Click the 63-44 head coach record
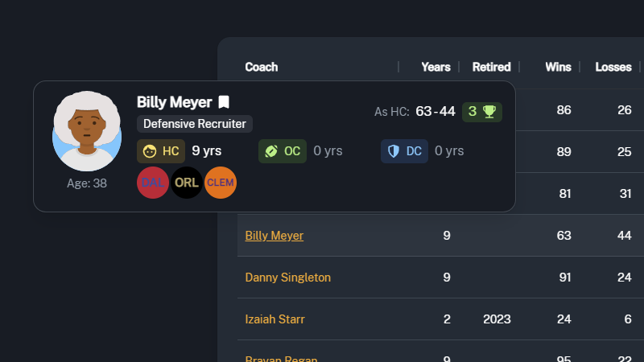 pos(435,112)
